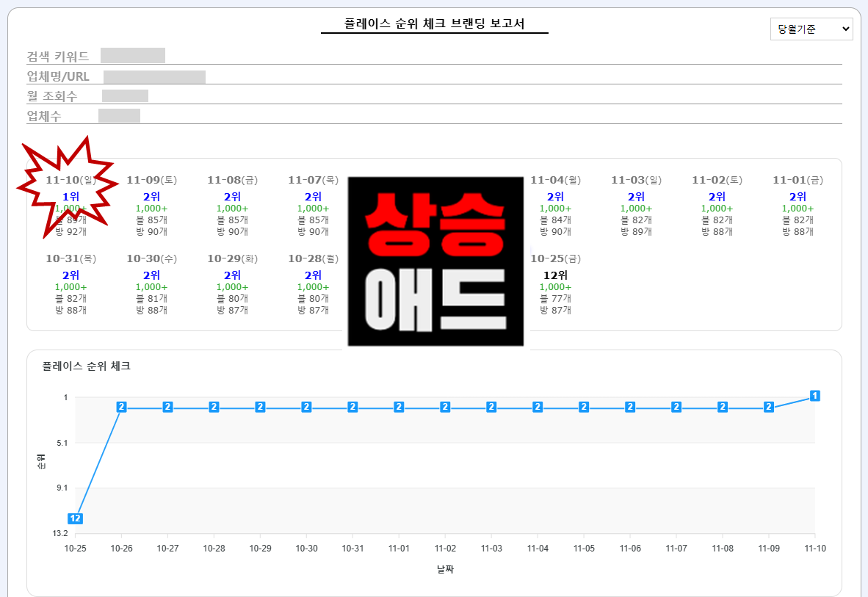
Task: Click the redacted 업체명/URL value field
Action: click(154, 76)
